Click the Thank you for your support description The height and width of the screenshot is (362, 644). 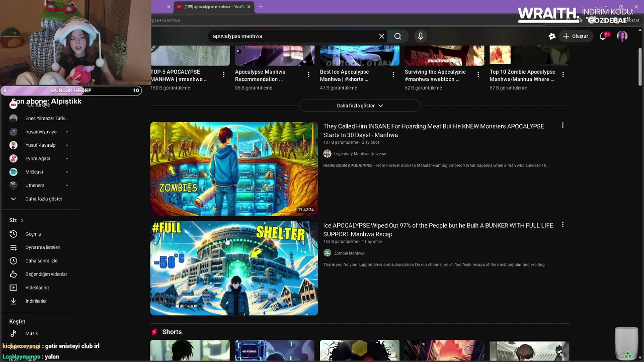[436, 265]
